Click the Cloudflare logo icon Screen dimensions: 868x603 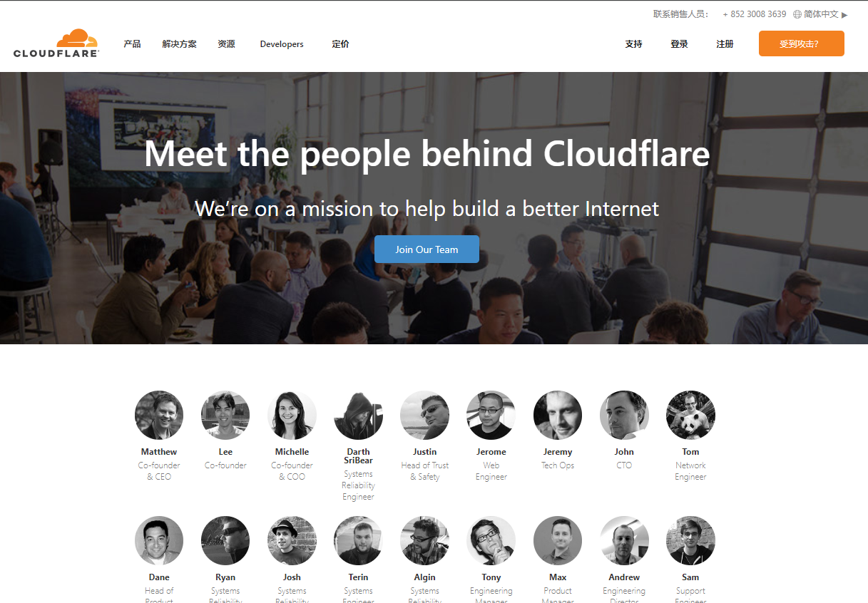click(x=56, y=43)
